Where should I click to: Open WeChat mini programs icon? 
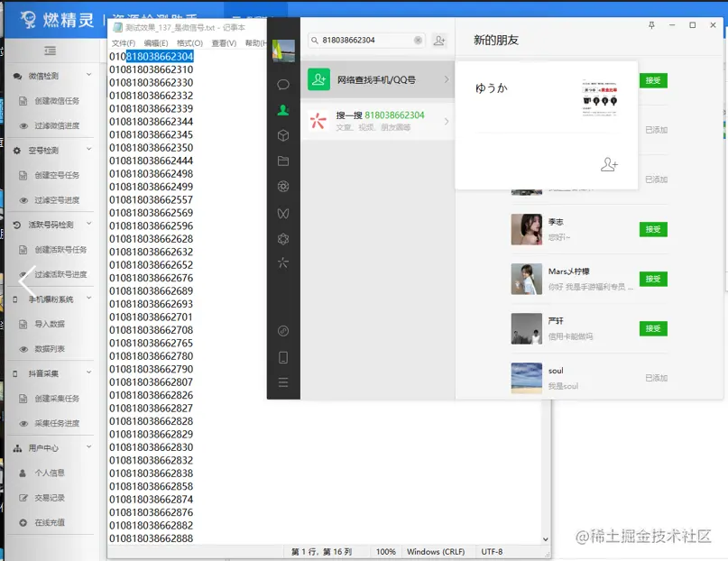coord(283,331)
